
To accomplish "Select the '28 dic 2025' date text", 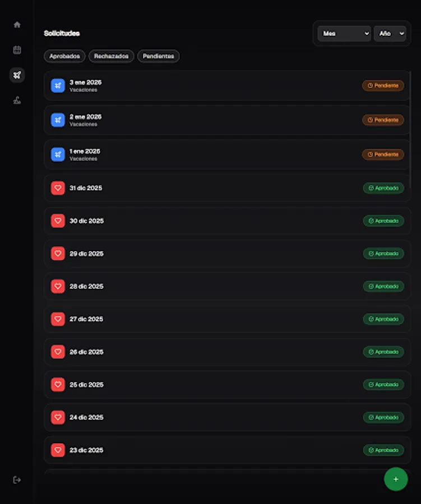I will (x=86, y=286).
